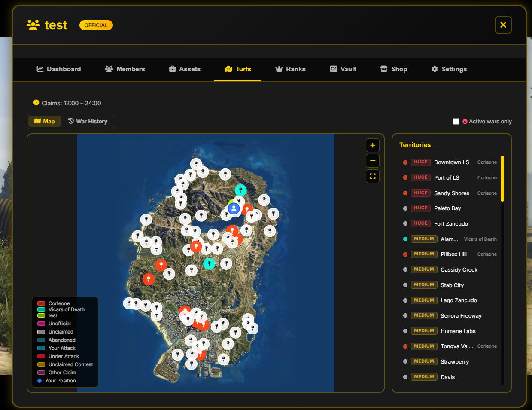
Task: Click the OFFICIAL badge
Action: [96, 25]
